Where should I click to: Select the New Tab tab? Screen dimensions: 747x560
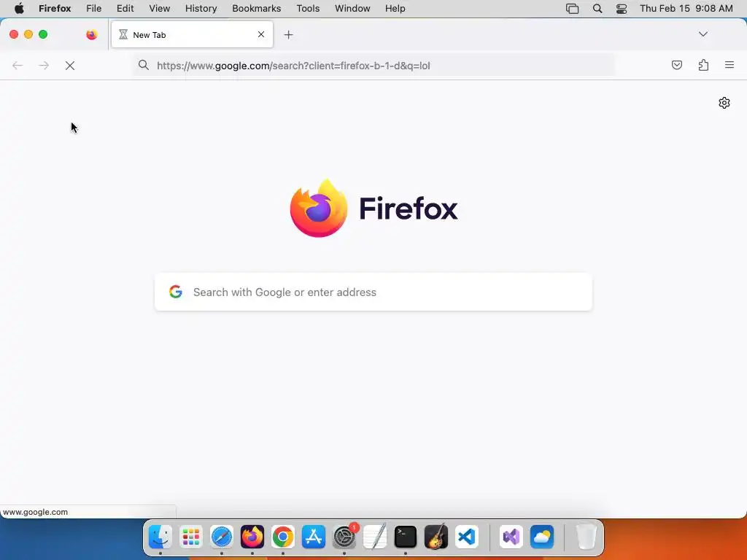[192, 35]
